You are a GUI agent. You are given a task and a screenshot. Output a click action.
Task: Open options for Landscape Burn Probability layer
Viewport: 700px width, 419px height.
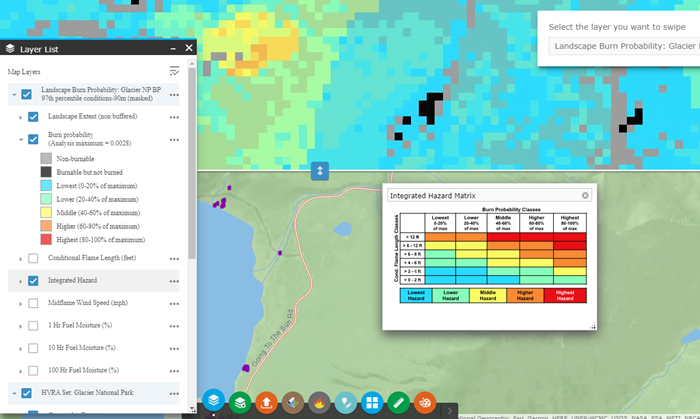click(x=174, y=95)
